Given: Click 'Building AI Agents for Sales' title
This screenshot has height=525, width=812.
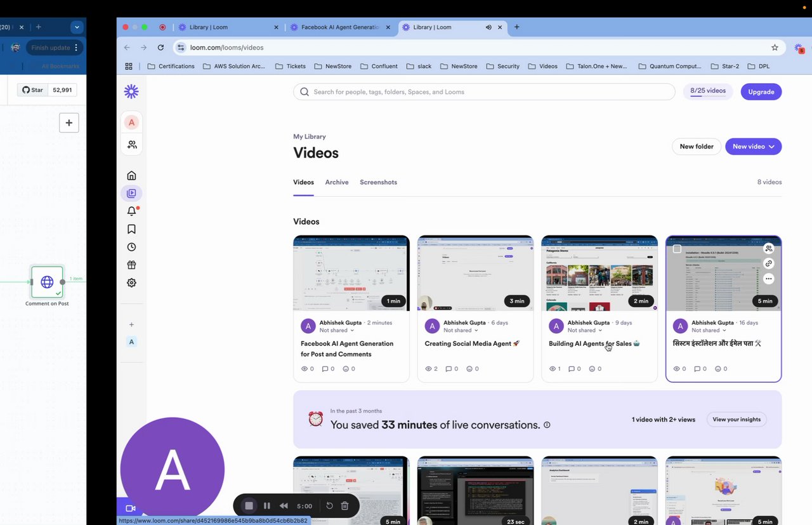Looking at the screenshot, I should 594,343.
